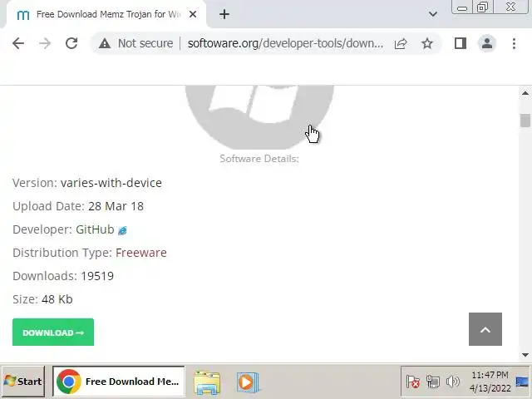
Task: Follow the Freeware distribution type link
Action: (x=141, y=253)
